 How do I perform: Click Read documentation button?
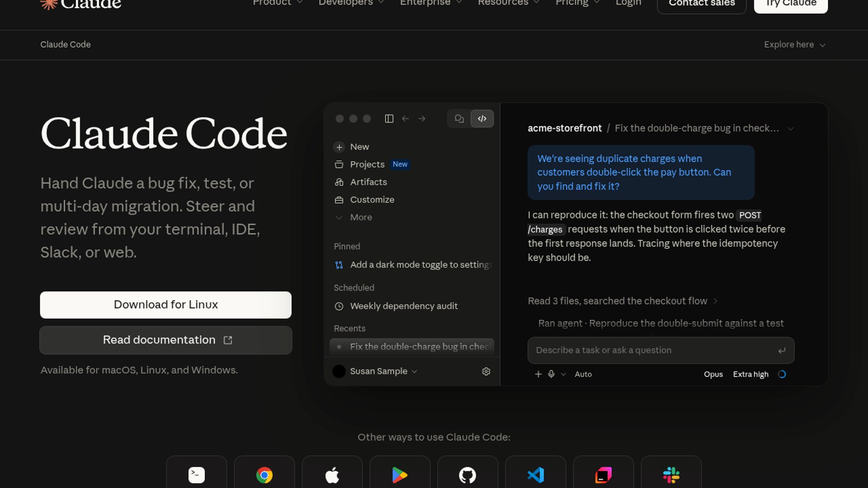click(165, 340)
